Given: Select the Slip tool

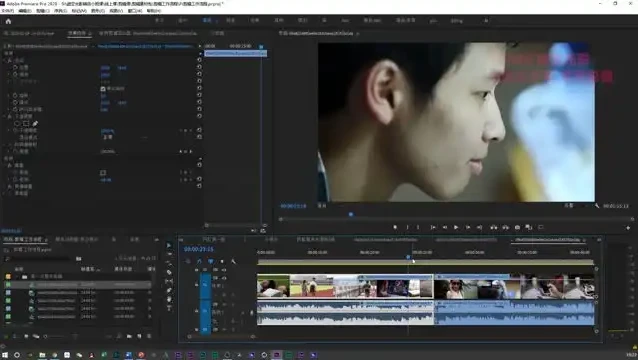Looking at the screenshot, I should coord(169,281).
